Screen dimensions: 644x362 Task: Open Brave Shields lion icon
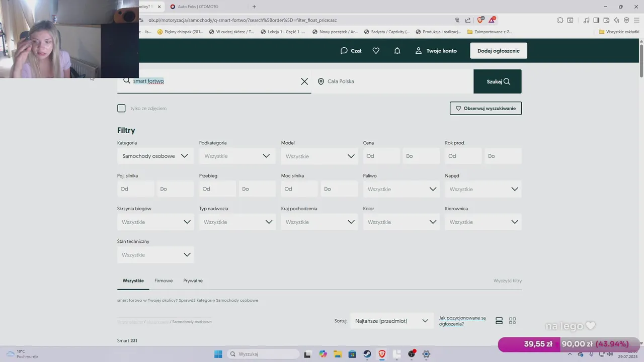480,20
